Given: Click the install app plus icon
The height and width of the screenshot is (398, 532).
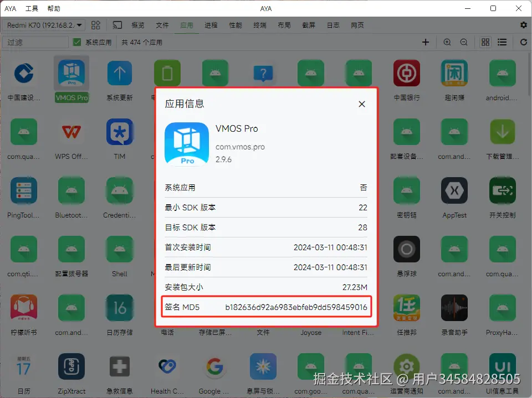Looking at the screenshot, I should point(426,42).
